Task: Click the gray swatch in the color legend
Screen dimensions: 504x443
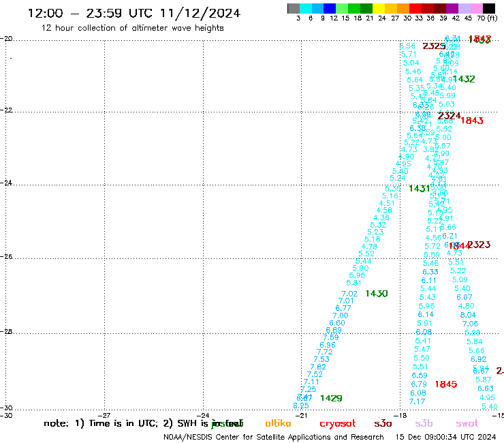Action: (294, 8)
